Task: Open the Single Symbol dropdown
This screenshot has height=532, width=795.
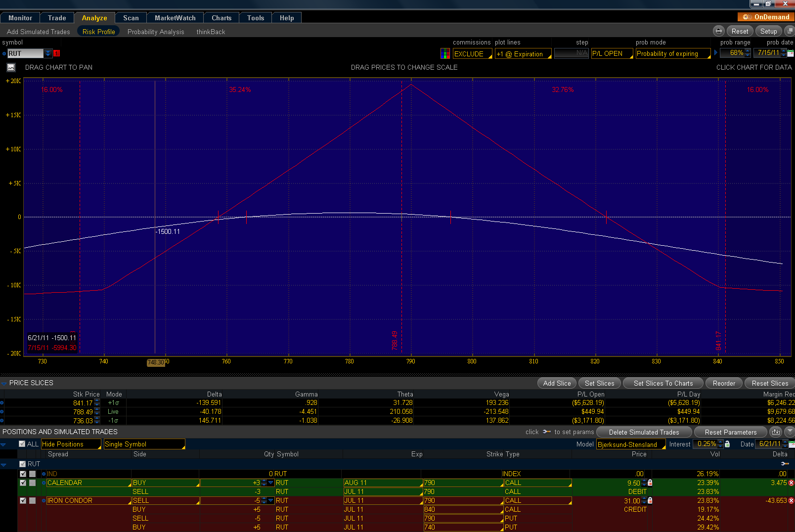Action: tap(144, 444)
